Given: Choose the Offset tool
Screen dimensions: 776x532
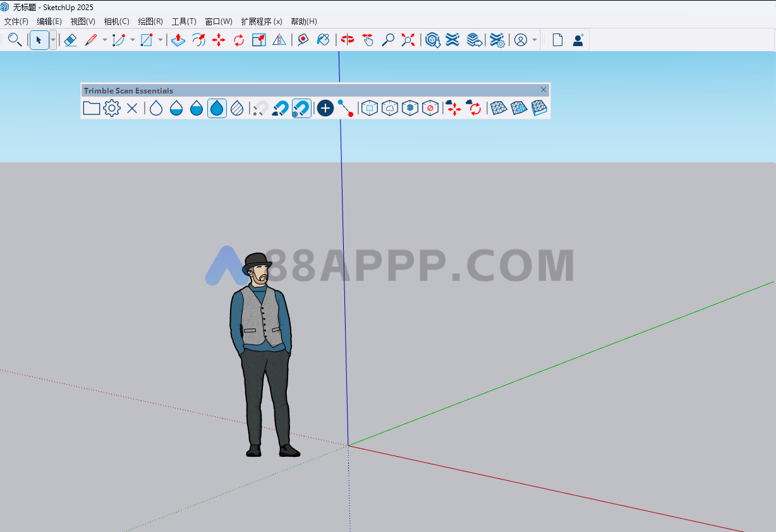Looking at the screenshot, I should tap(198, 40).
